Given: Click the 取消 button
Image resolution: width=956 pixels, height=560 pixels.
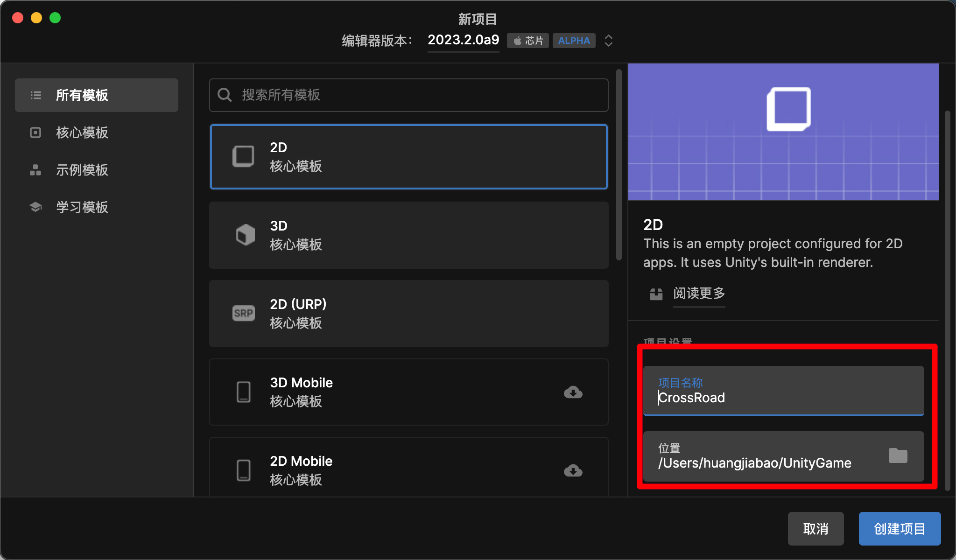Looking at the screenshot, I should [815, 529].
